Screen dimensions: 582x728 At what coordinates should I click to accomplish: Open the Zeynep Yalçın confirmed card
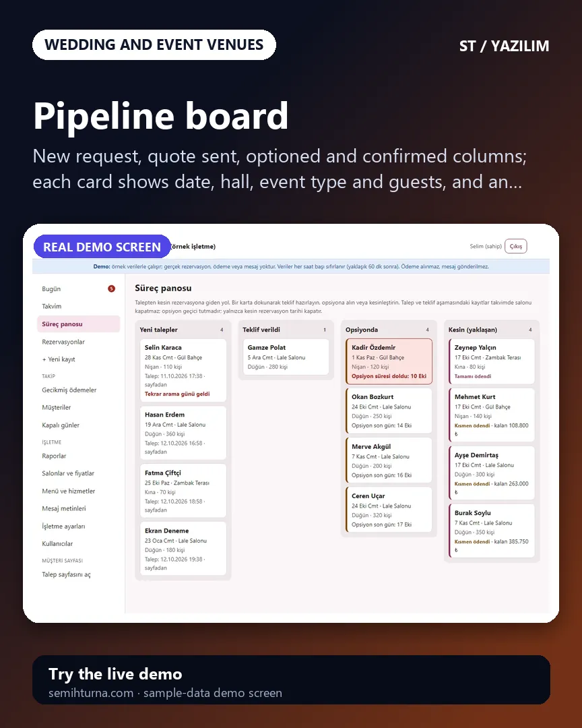(492, 362)
